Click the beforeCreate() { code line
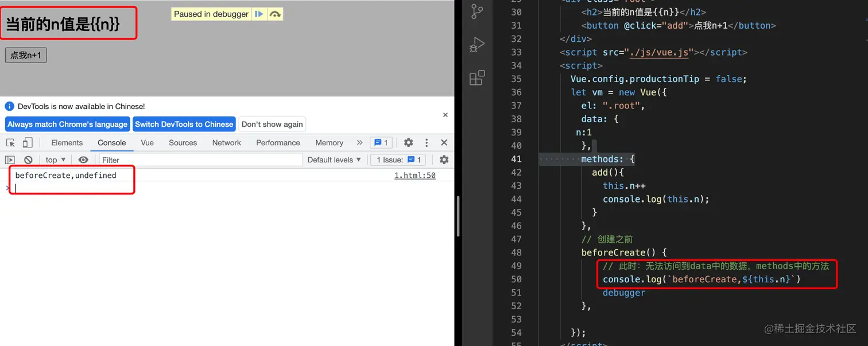This screenshot has width=868, height=346. (624, 252)
